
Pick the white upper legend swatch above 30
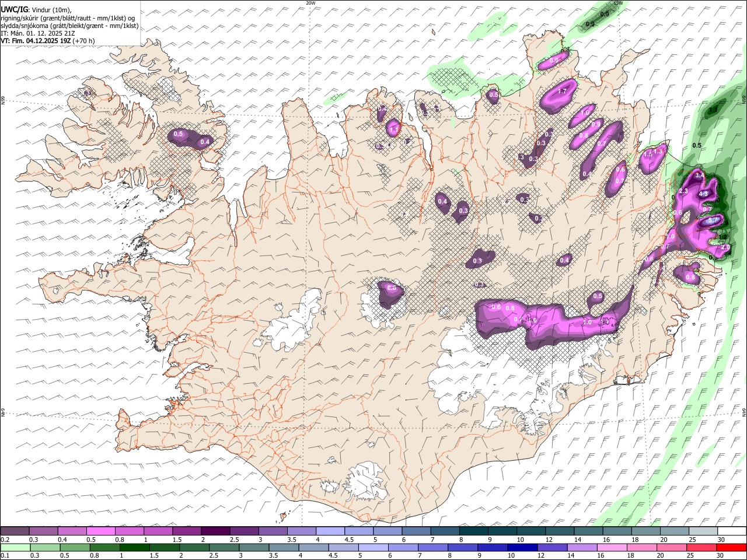732,531
